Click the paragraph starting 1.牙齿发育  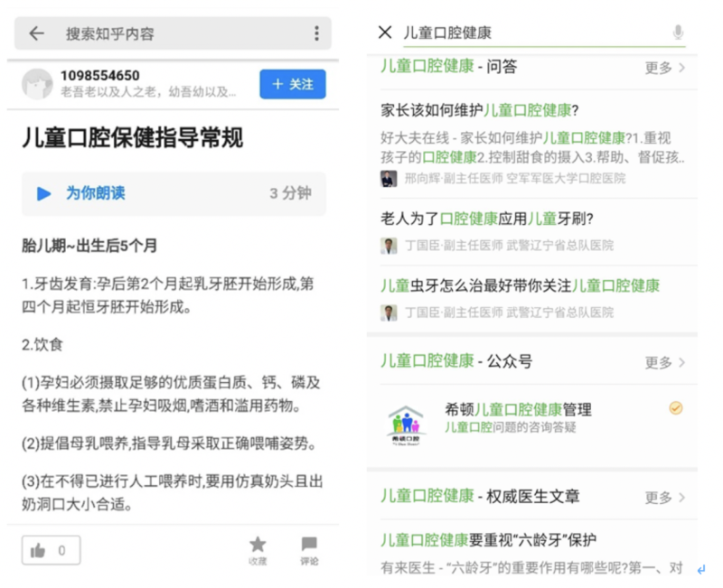pyautogui.click(x=168, y=295)
